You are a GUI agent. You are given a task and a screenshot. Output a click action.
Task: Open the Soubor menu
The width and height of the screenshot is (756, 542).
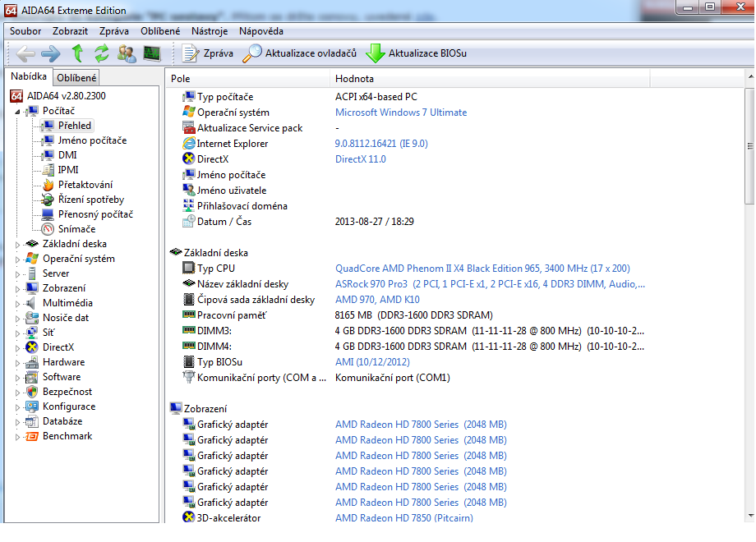click(x=25, y=31)
